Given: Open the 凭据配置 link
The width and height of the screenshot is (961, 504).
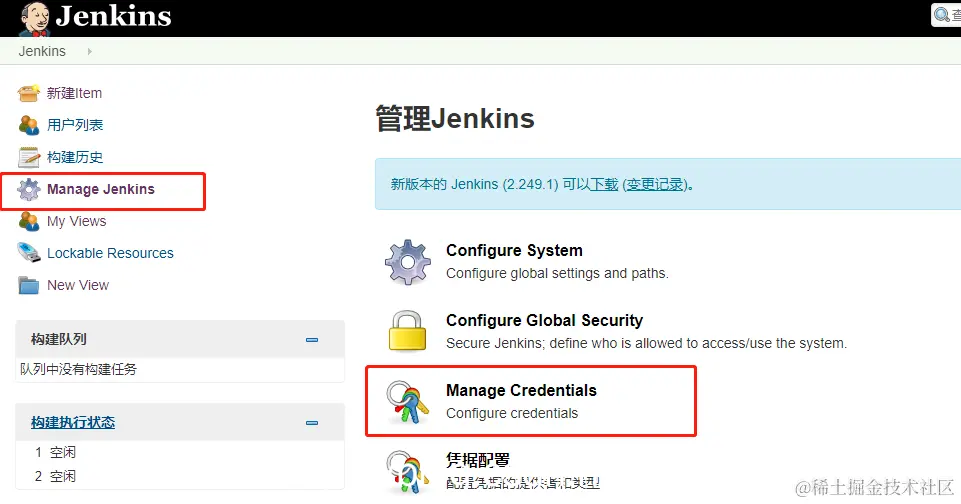Looking at the screenshot, I should tap(478, 460).
